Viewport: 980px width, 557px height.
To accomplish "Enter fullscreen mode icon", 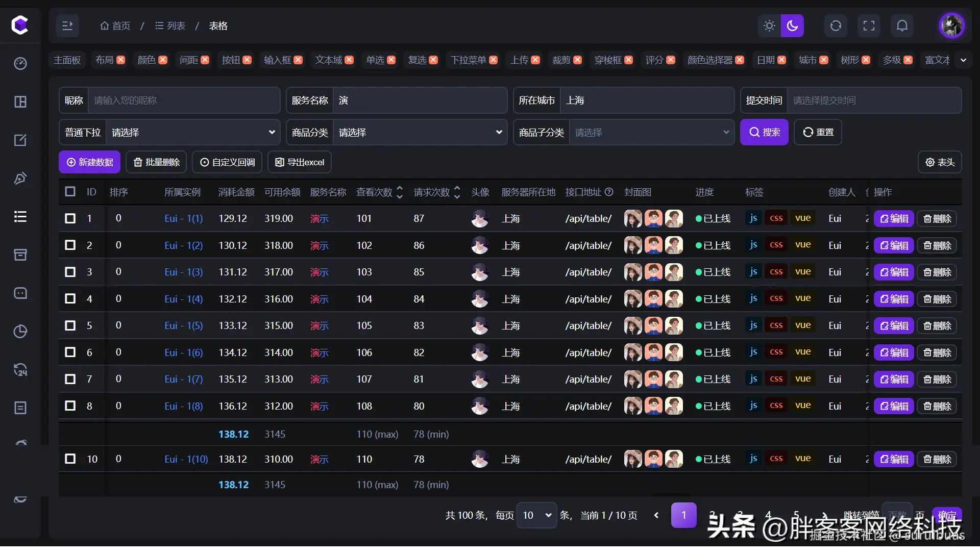I will pos(869,26).
